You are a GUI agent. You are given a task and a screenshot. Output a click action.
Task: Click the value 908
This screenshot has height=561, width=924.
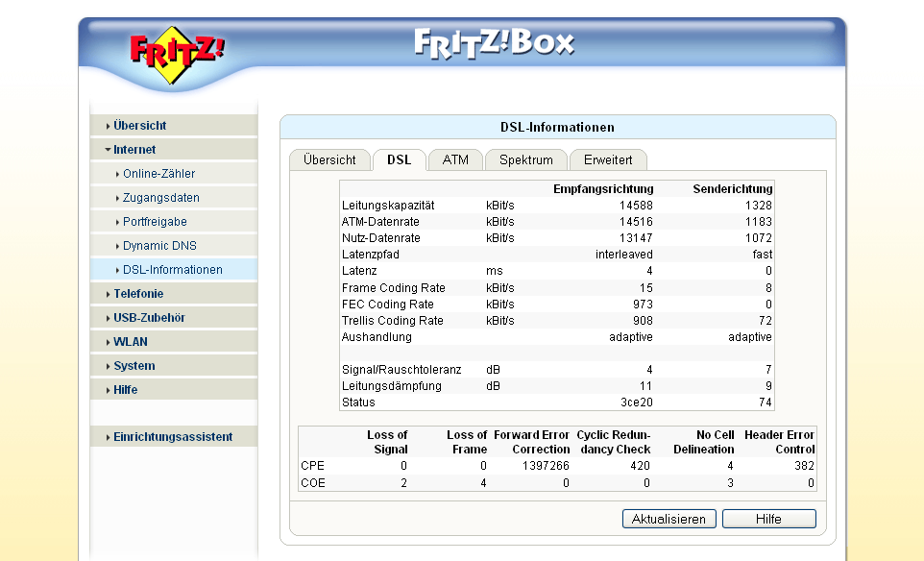pyautogui.click(x=643, y=321)
